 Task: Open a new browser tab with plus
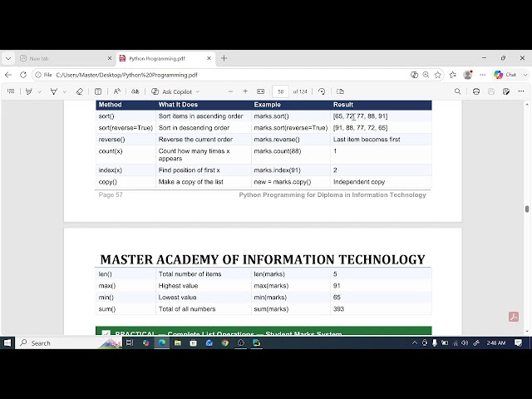click(x=224, y=58)
